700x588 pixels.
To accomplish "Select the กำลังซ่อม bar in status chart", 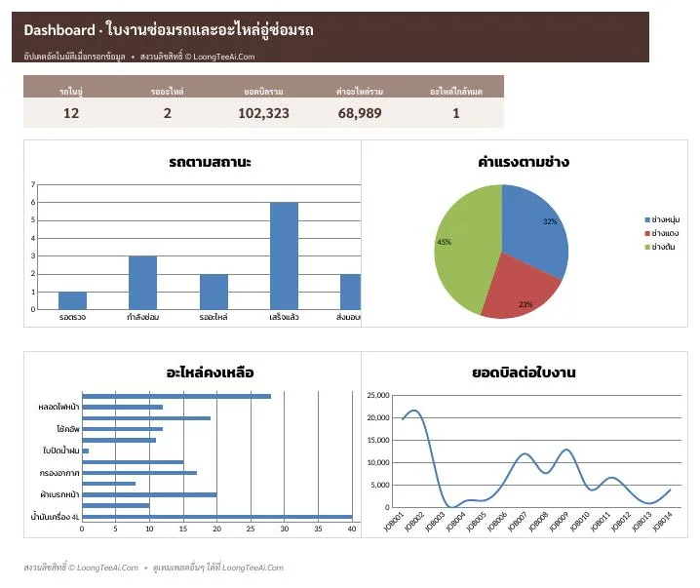I will [143, 283].
